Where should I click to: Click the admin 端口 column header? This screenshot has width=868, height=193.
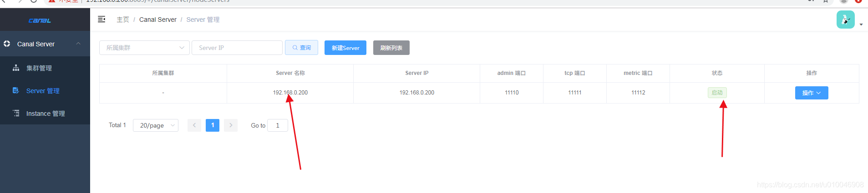pos(512,73)
